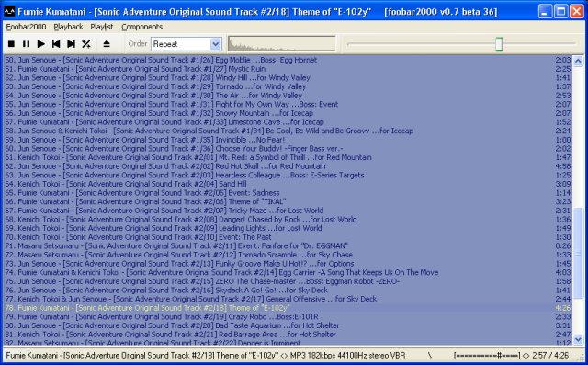The height and width of the screenshot is (365, 588).
Task: Click the Play button in the toolbar
Action: [x=40, y=44]
